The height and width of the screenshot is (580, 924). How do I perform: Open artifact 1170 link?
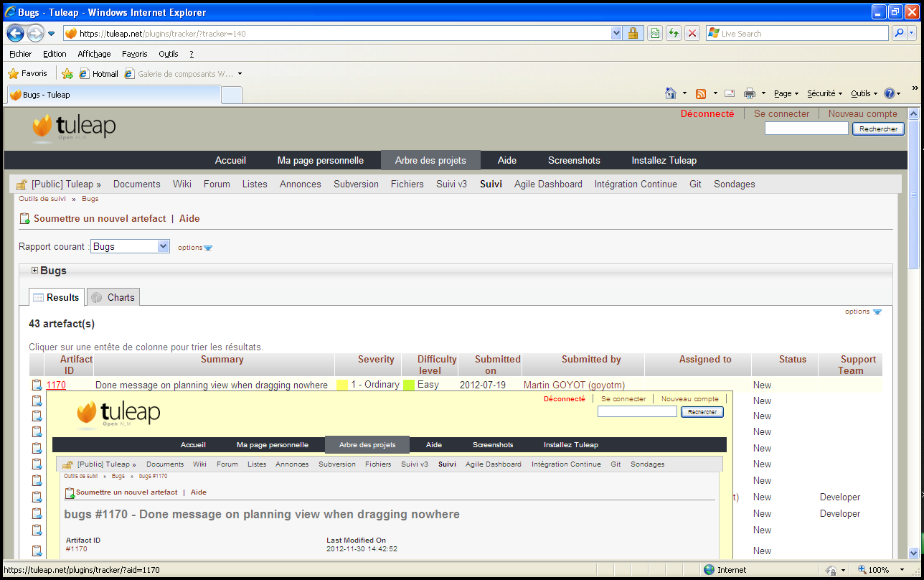coord(56,385)
